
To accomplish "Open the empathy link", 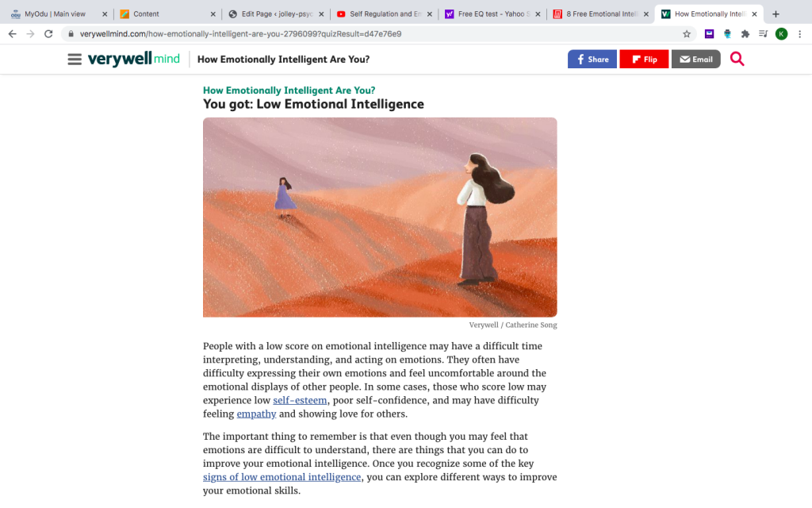I will [x=256, y=414].
